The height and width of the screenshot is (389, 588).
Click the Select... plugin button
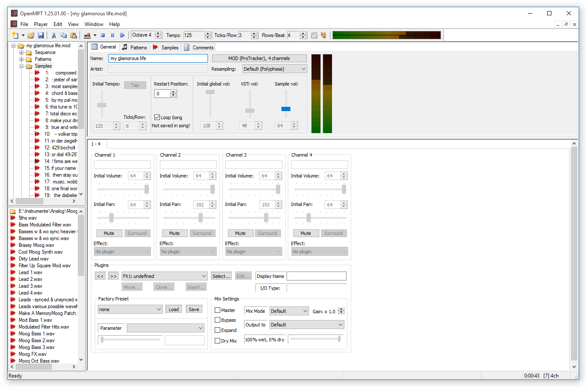tap(222, 276)
